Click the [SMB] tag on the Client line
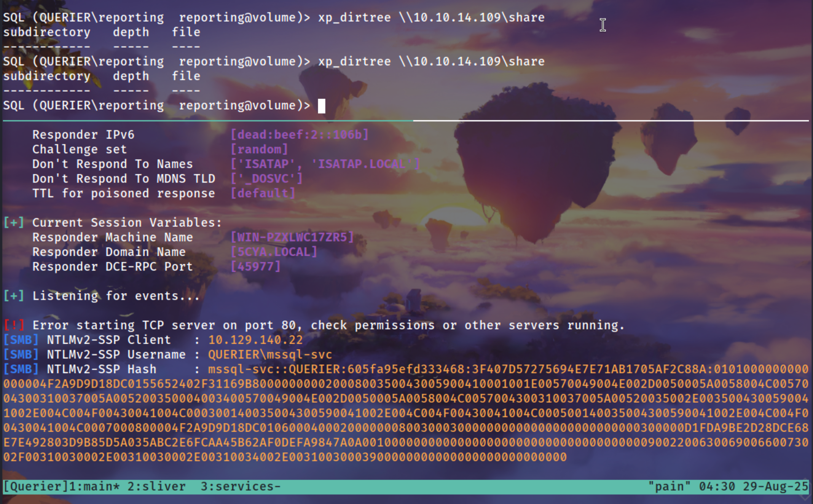The width and height of the screenshot is (813, 504). pyautogui.click(x=21, y=340)
